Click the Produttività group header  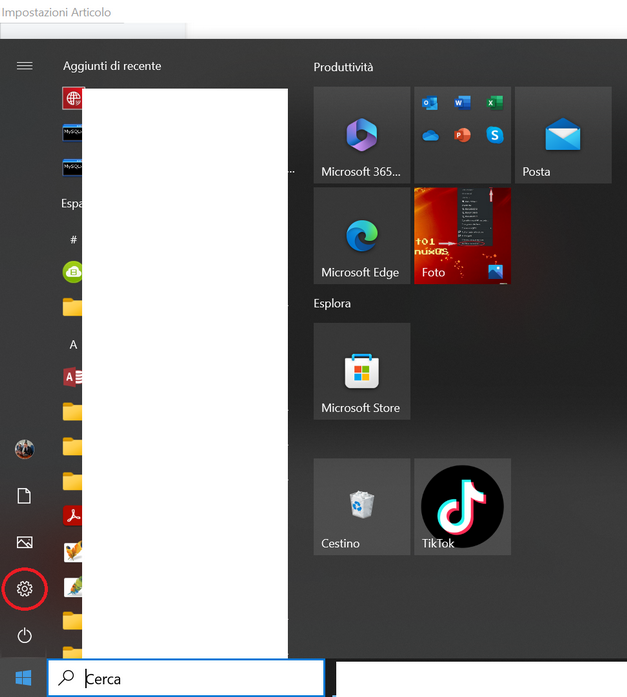(x=343, y=68)
